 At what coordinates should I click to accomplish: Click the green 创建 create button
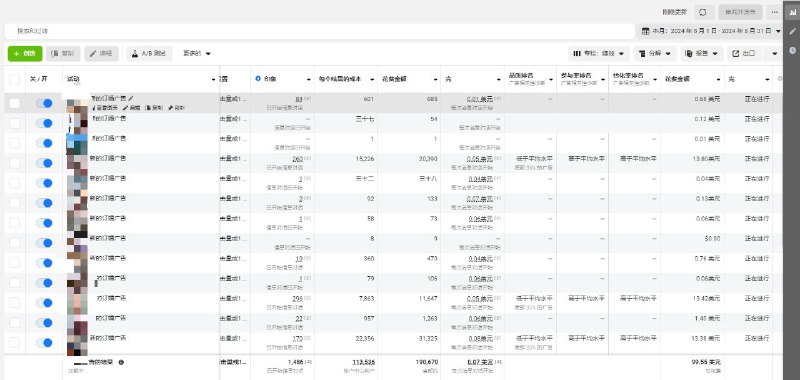pos(25,54)
